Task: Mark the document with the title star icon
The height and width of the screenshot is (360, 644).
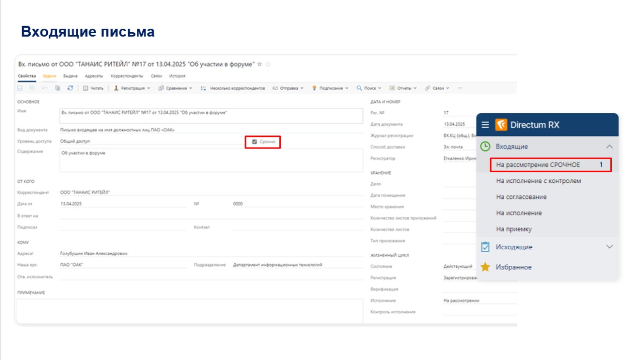Action: pos(260,64)
